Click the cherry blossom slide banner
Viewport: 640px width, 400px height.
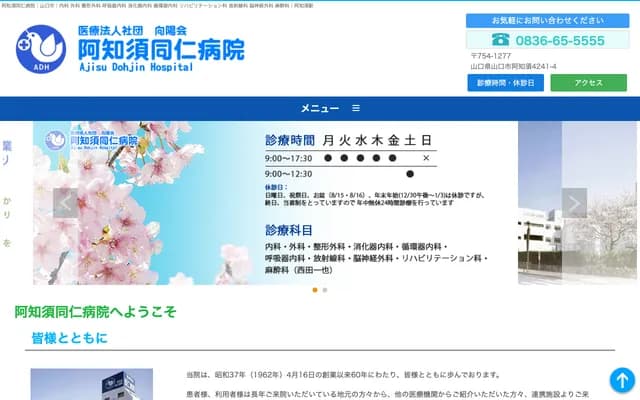coord(276,203)
